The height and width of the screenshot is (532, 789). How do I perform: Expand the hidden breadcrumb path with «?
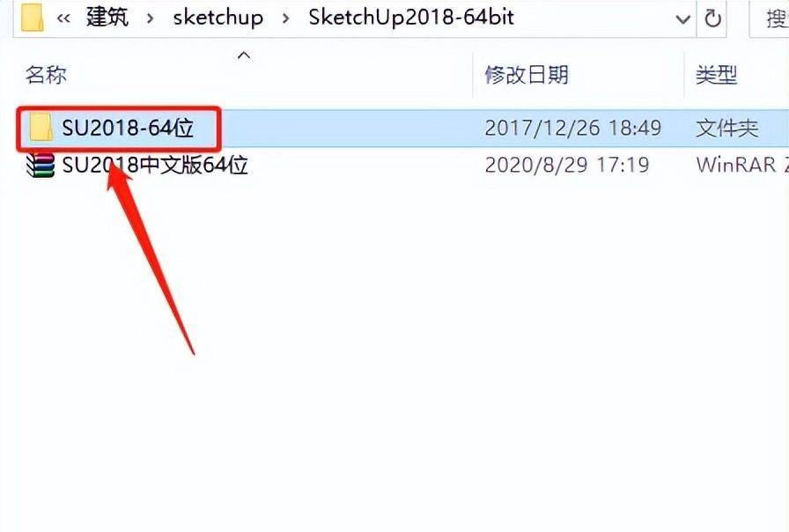click(63, 18)
